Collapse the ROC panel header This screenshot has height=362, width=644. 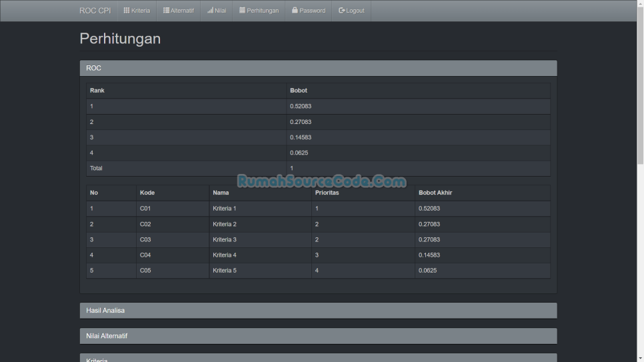pos(318,68)
